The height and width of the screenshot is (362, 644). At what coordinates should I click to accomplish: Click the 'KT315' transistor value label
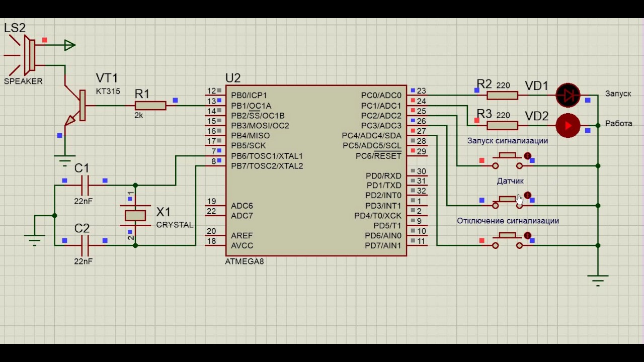[x=108, y=91]
